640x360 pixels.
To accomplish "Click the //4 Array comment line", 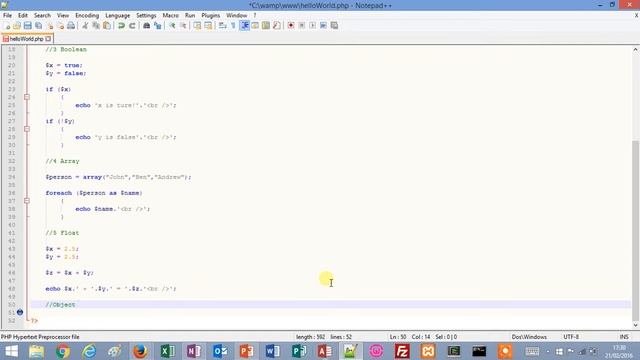I will coord(62,161).
